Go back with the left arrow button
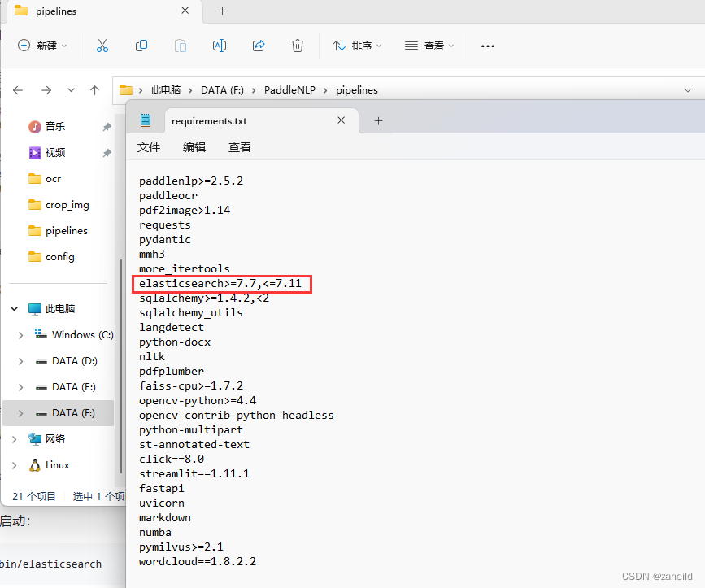 pos(18,90)
